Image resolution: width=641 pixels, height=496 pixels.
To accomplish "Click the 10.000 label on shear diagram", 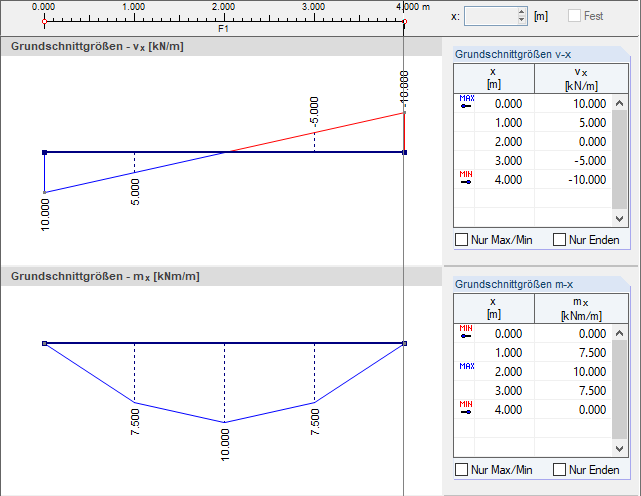I will (x=45, y=215).
